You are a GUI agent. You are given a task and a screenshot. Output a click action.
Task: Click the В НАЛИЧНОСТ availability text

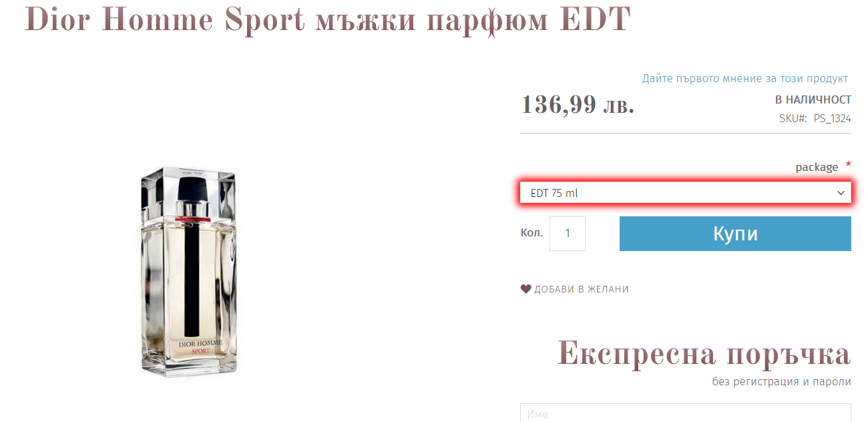pyautogui.click(x=813, y=99)
